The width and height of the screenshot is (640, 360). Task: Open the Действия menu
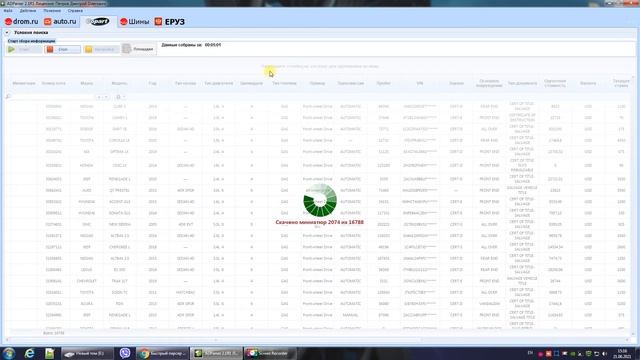[x=28, y=11]
